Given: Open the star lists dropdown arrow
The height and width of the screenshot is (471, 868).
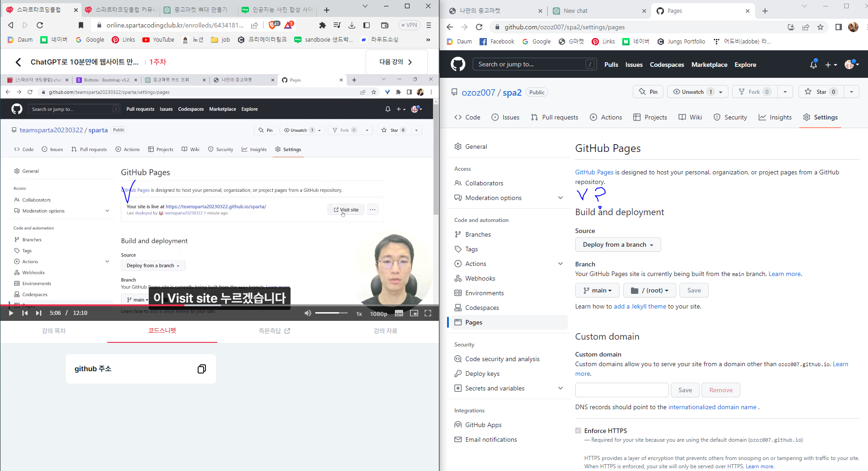Looking at the screenshot, I should pos(851,92).
